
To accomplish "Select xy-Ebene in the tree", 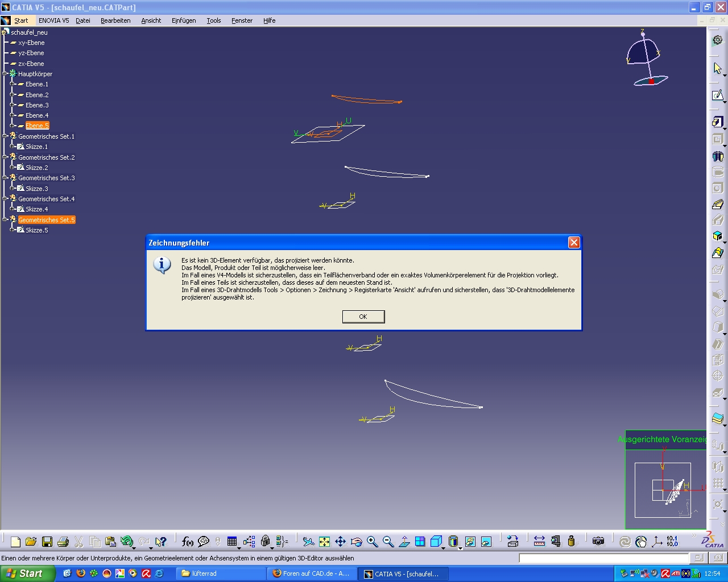I will tap(31, 43).
